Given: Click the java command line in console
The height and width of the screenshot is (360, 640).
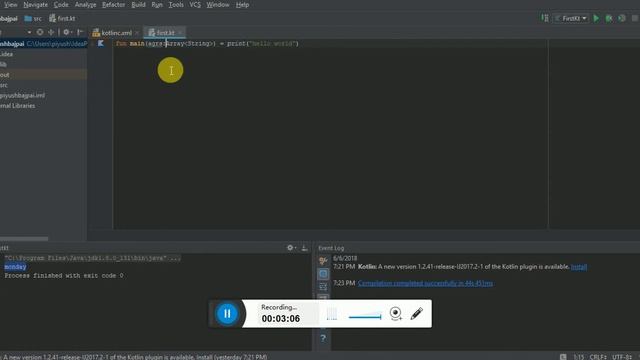Looking at the screenshot, I should click(x=92, y=258).
